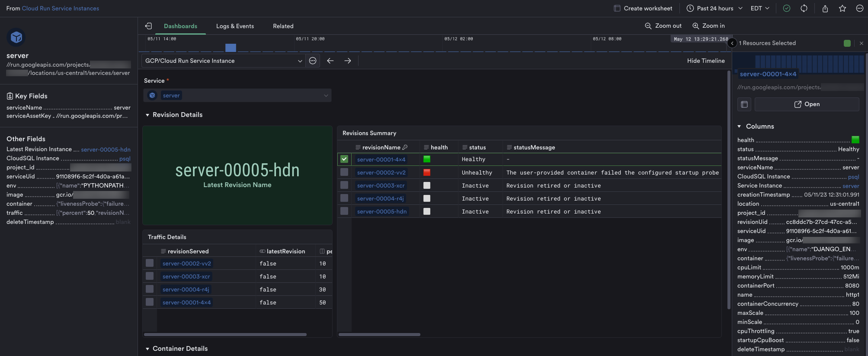
Task: Check traffic row server-00001-4x4
Action: point(150,302)
